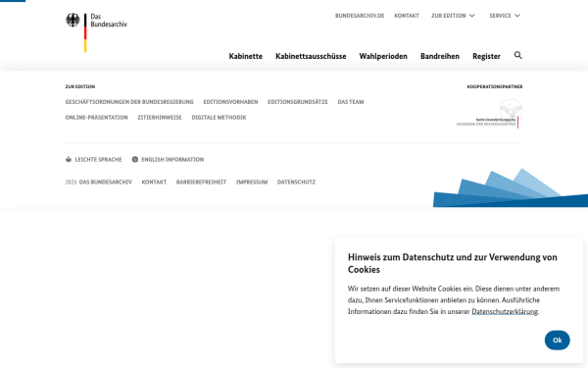Click the English Information globe icon
Image resolution: width=588 pixels, height=368 pixels.
pos(135,159)
